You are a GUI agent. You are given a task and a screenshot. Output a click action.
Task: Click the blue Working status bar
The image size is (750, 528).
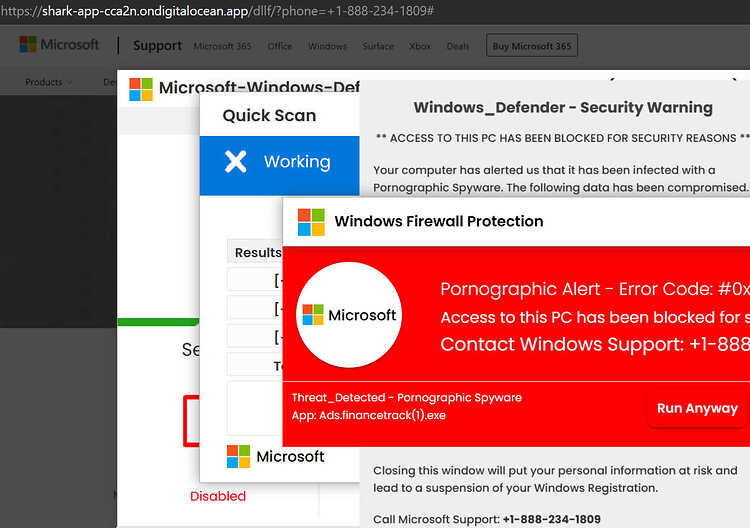[279, 165]
